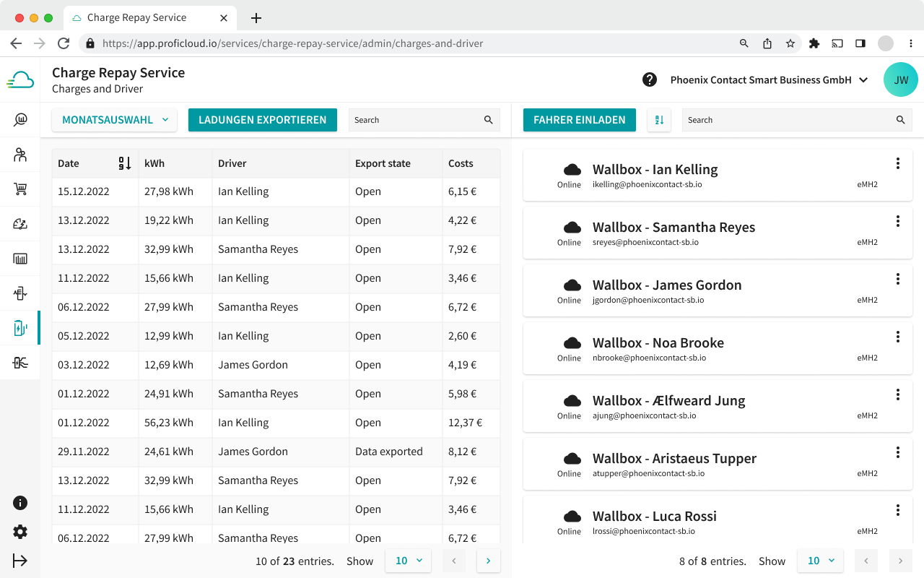The image size is (924, 578).
Task: Go to the next page of driver entries
Action: [x=900, y=560]
